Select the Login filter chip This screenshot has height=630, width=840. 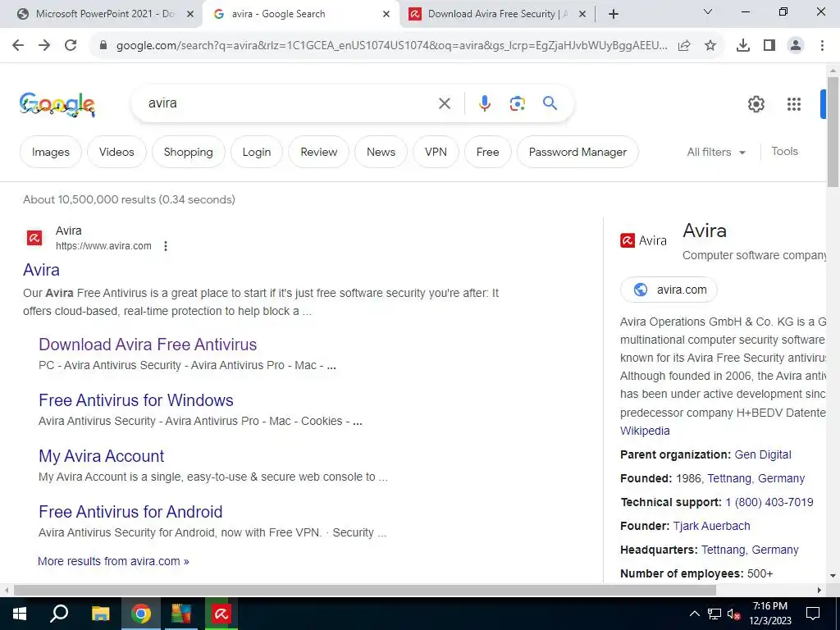pos(257,152)
